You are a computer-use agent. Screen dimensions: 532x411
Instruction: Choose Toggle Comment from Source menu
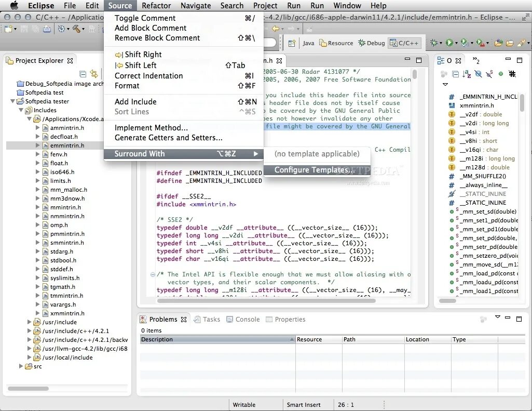[x=184, y=18]
